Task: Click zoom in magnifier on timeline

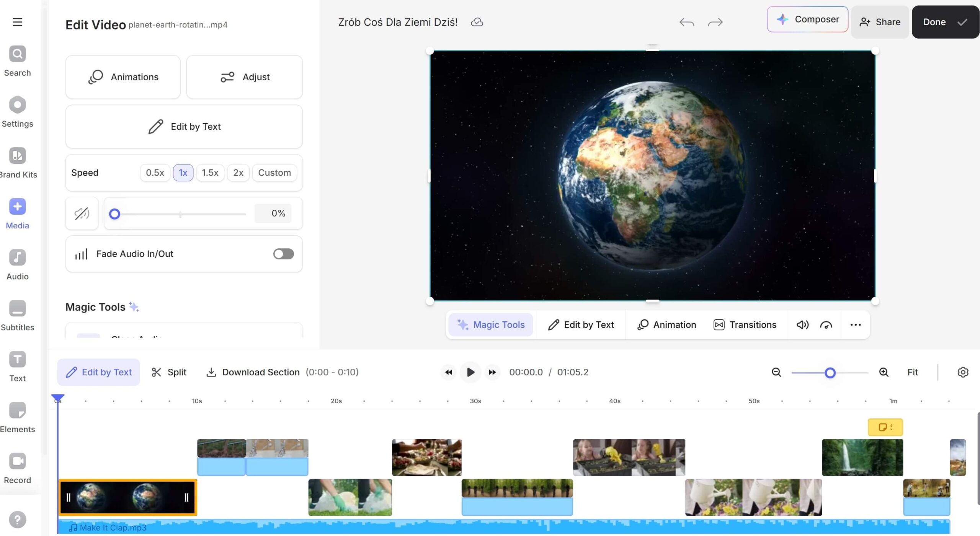Action: 884,372
